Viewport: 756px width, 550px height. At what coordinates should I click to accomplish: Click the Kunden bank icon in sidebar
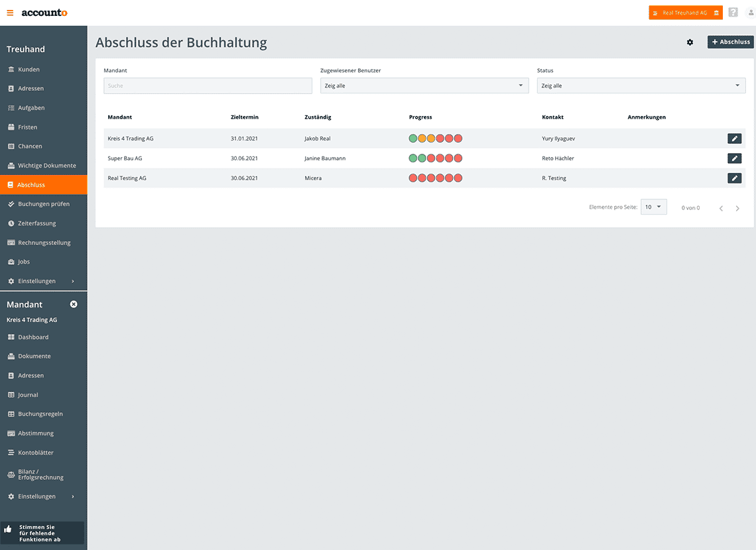point(11,70)
